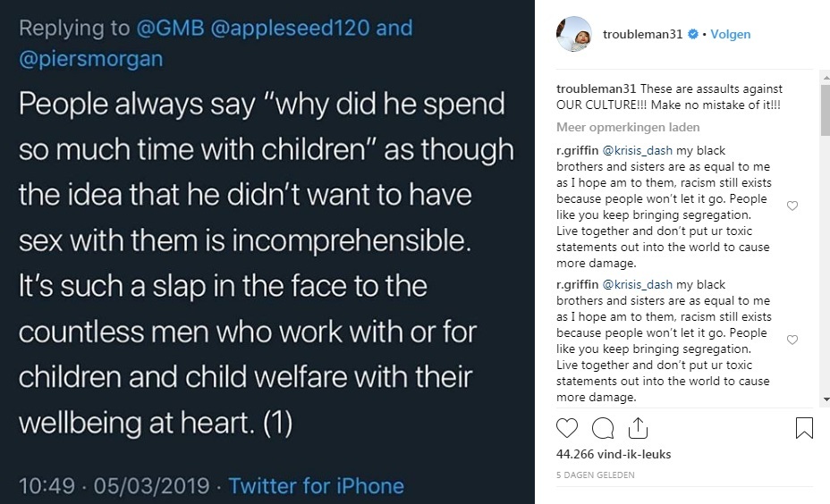Save the post with the bookmark icon
Image resolution: width=830 pixels, height=504 pixels.
point(804,428)
